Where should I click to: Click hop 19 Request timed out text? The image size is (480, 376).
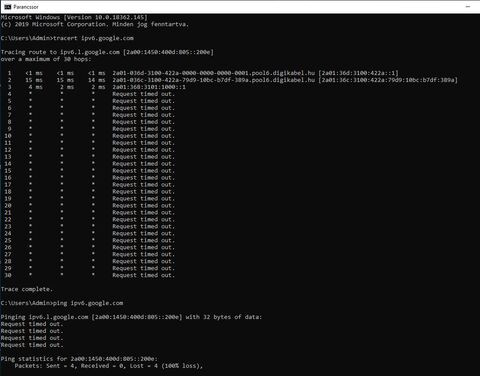pos(143,199)
